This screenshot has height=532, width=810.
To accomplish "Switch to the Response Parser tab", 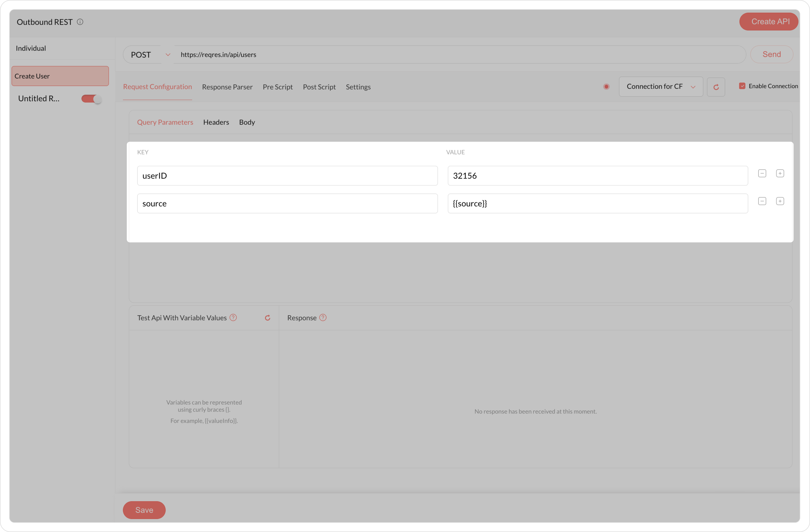I will (227, 87).
